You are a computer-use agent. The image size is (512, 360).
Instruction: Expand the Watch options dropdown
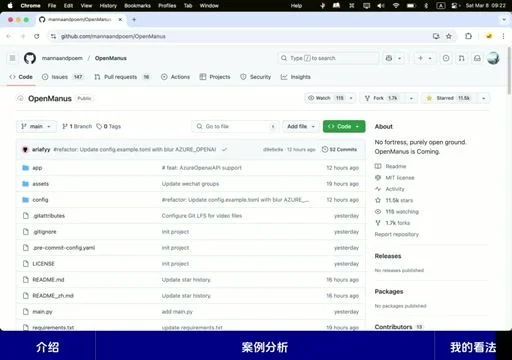tap(351, 98)
